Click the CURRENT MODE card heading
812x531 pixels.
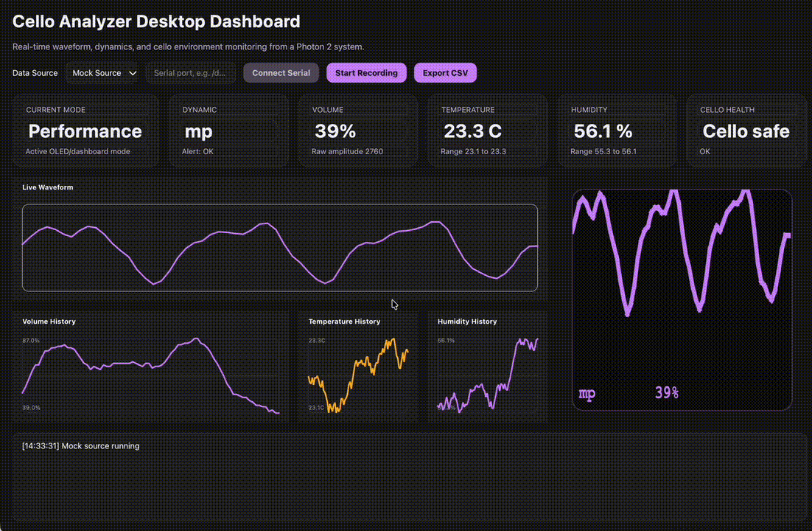(x=55, y=110)
